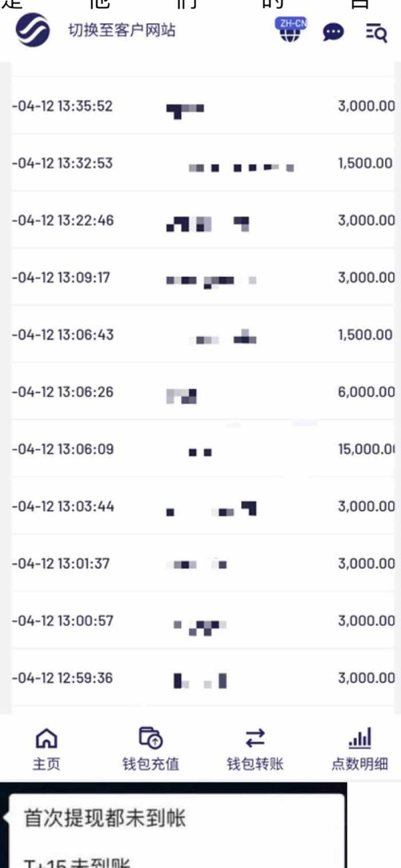Click the 钱包转账 transfer arrows icon
The width and height of the screenshot is (401, 868).
pos(255,738)
